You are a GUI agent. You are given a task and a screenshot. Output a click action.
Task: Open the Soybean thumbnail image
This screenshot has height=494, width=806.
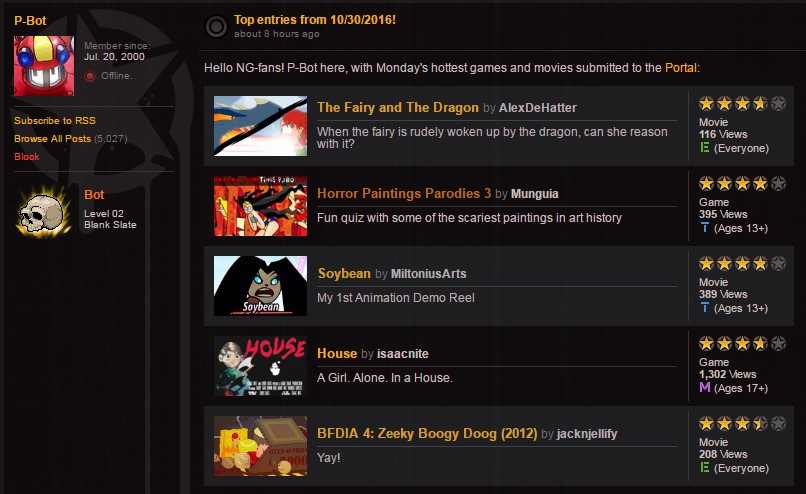coord(261,286)
